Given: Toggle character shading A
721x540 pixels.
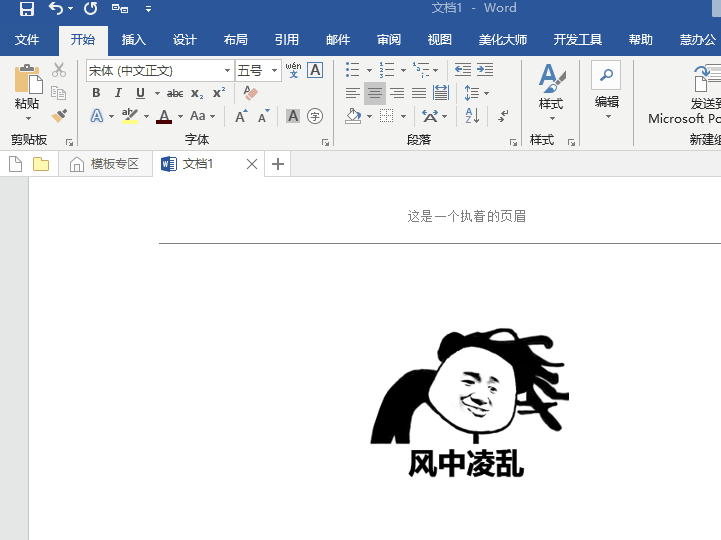Looking at the screenshot, I should tap(293, 116).
